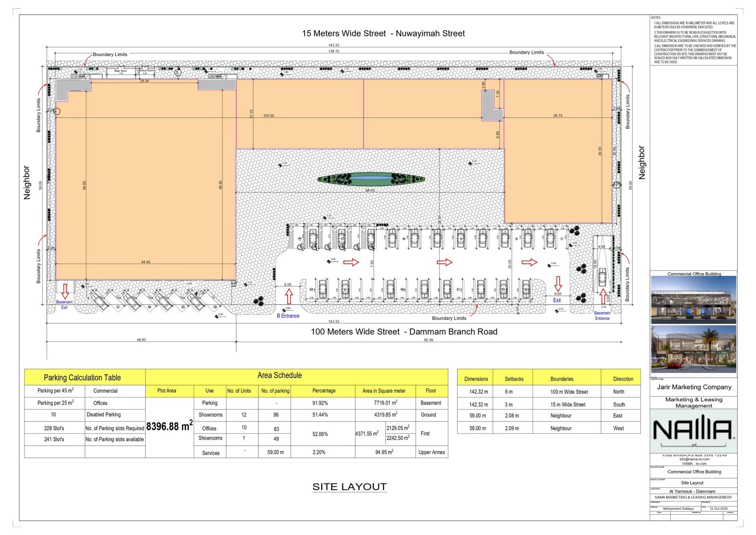Click the NAMA company logo
This screenshot has height=535, width=756.
pos(693,431)
